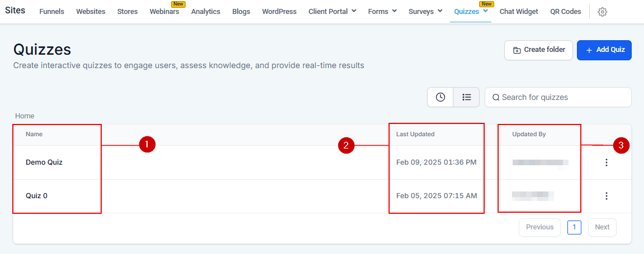
Task: Go to the Websites tab
Action: coord(91,12)
